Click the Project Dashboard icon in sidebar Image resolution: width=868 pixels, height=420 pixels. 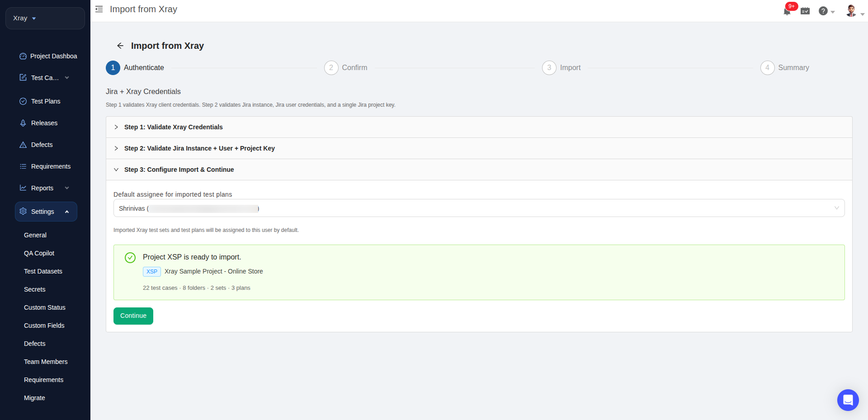[23, 56]
